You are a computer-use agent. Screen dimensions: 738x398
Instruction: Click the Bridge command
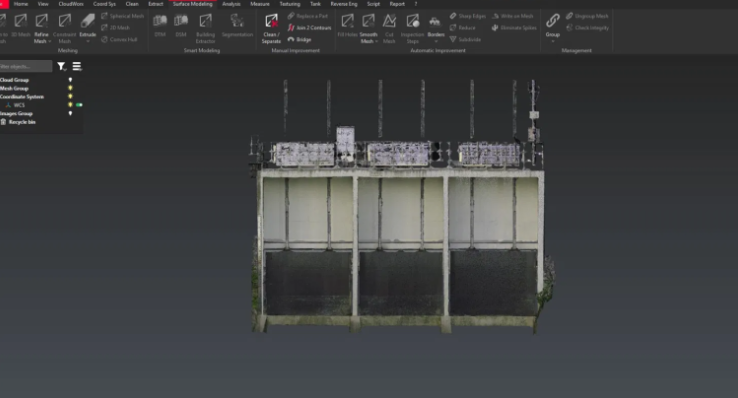coord(299,40)
